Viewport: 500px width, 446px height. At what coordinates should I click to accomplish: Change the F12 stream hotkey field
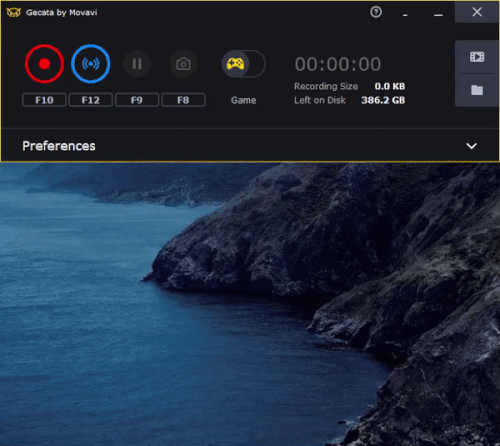[91, 100]
